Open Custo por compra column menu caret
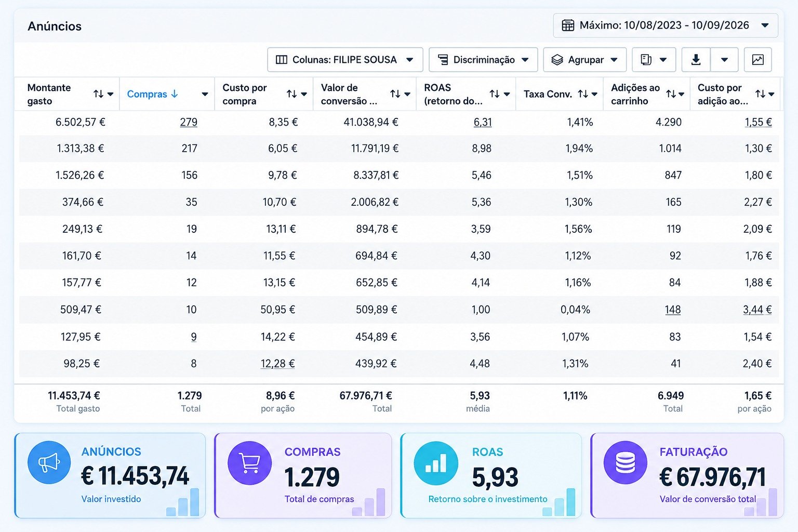The image size is (798, 532). (x=304, y=95)
